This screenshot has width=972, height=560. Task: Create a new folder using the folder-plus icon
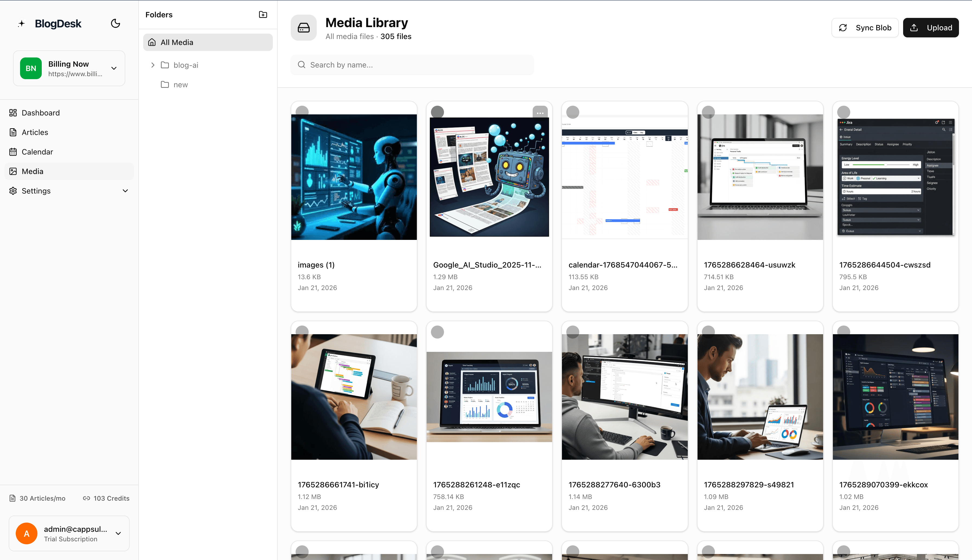(263, 15)
